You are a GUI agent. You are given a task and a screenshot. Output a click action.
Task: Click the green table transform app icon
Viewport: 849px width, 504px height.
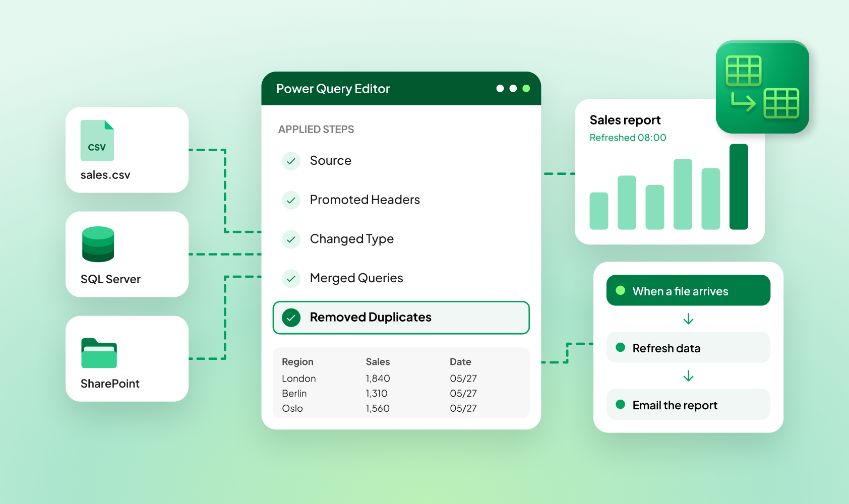(x=762, y=87)
